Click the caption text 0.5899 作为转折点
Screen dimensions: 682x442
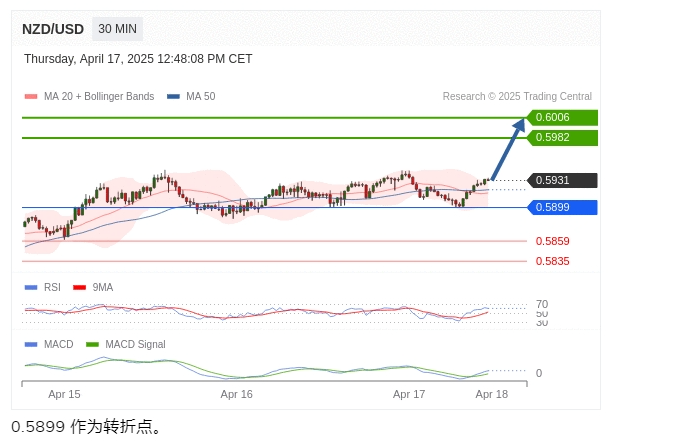point(86,427)
